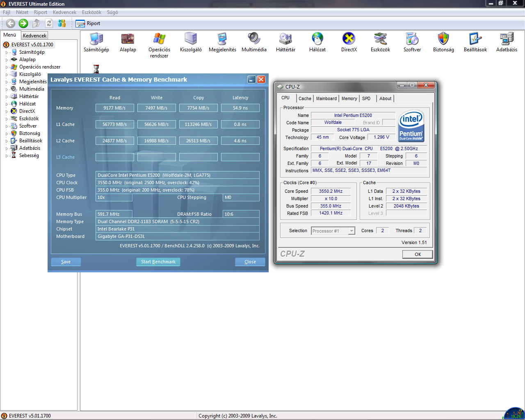Open the Riport toolbar button
This screenshot has width=525, height=420.
pos(88,23)
